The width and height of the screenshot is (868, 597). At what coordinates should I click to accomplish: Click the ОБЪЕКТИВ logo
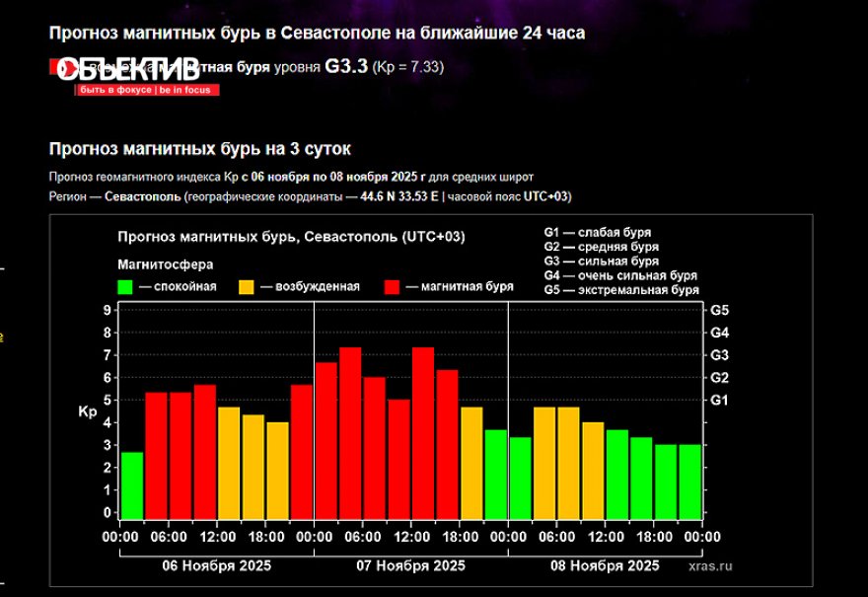tap(126, 70)
